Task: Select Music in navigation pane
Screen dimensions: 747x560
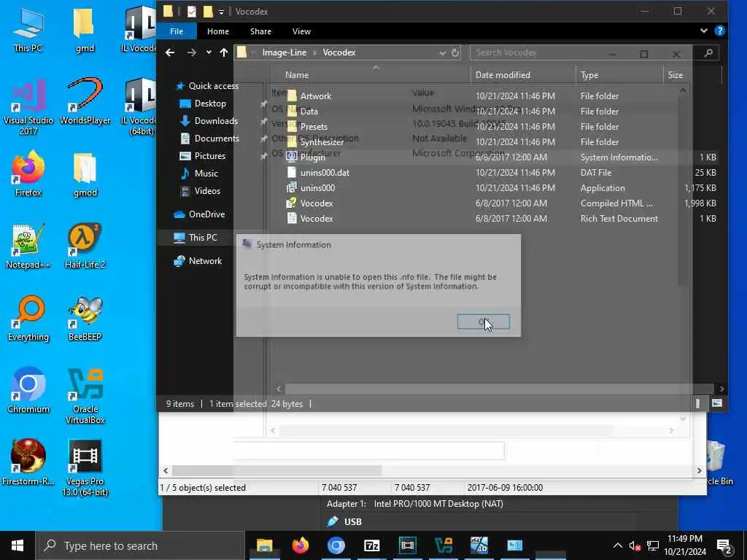Action: coord(199,174)
